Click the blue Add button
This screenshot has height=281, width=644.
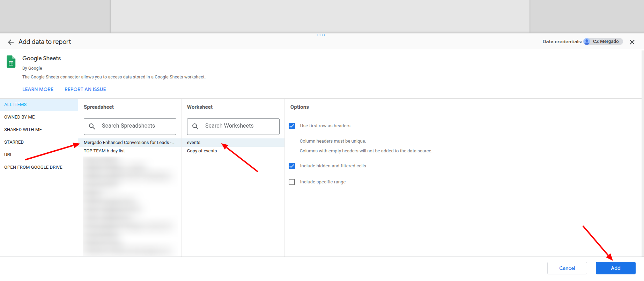point(615,268)
